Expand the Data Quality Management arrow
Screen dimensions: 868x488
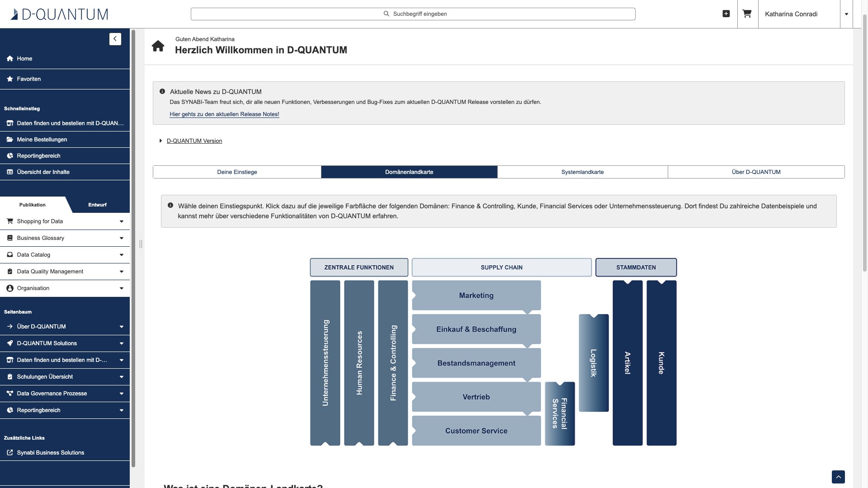coord(121,272)
